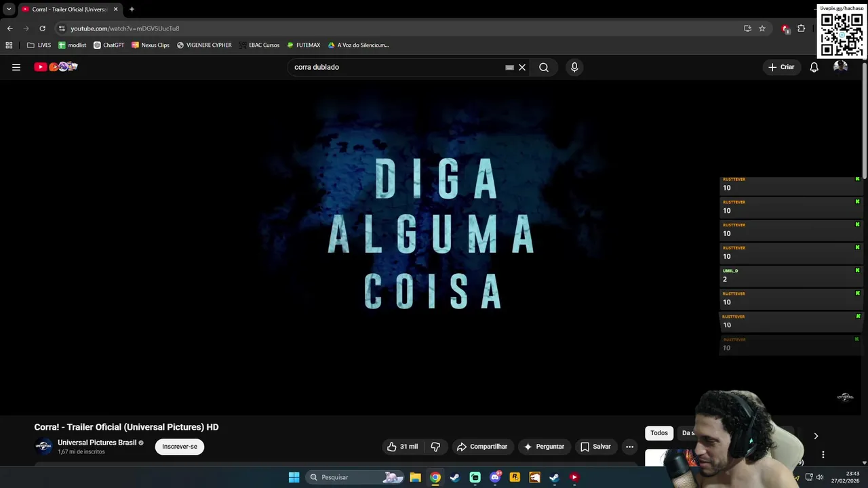Open the FUTEMAX bookmark

point(303,45)
